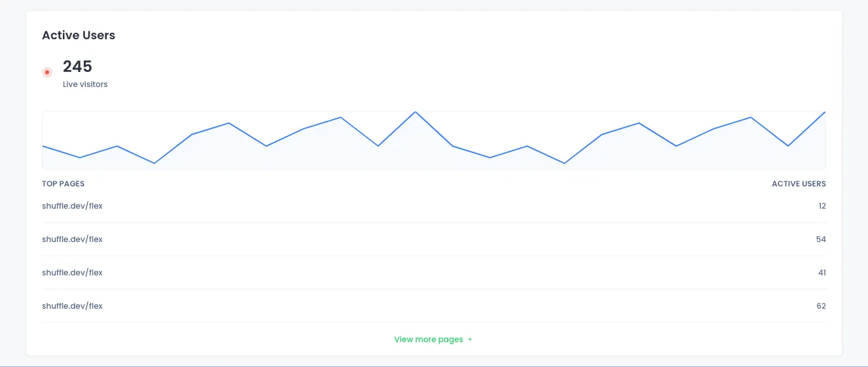The width and height of the screenshot is (868, 367).
Task: Click the tallest center peak of the chart
Action: (x=416, y=112)
